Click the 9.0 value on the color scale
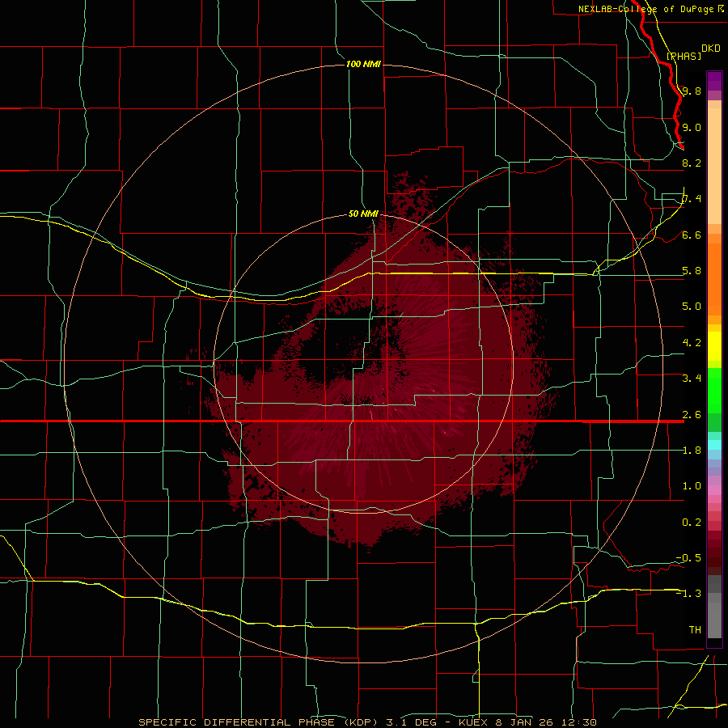The height and width of the screenshot is (728, 728). tap(691, 127)
